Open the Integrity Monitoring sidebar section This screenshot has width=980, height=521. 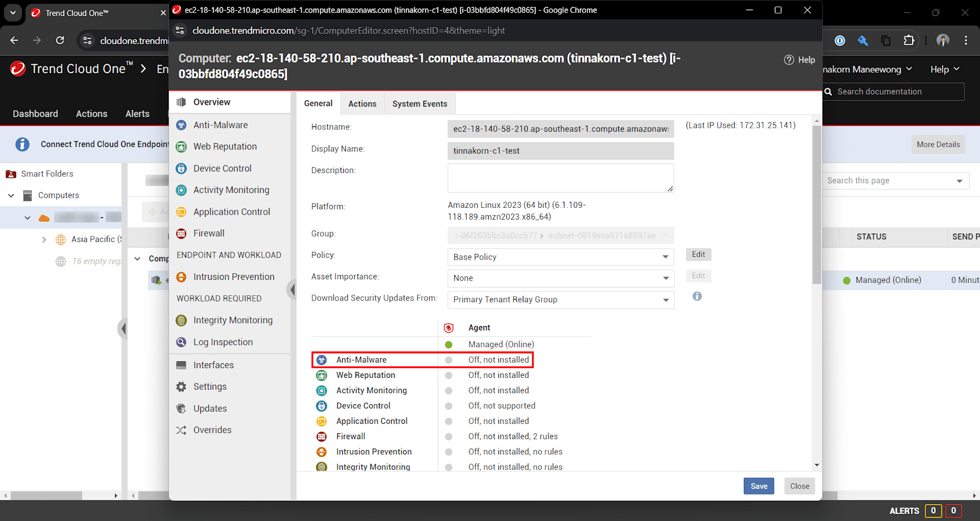[233, 320]
